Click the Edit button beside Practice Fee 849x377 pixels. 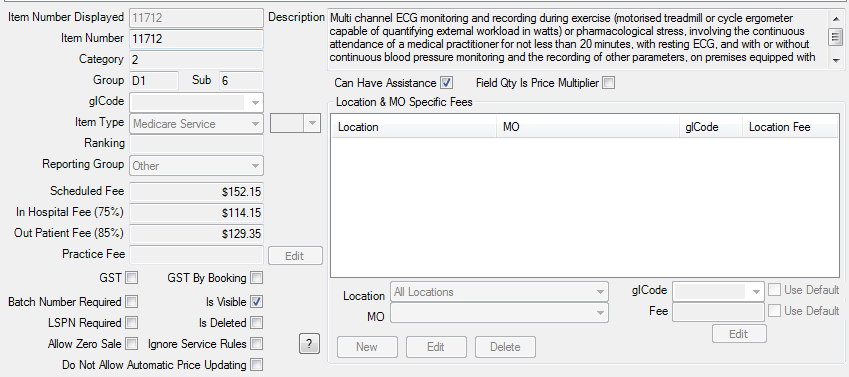pos(295,256)
